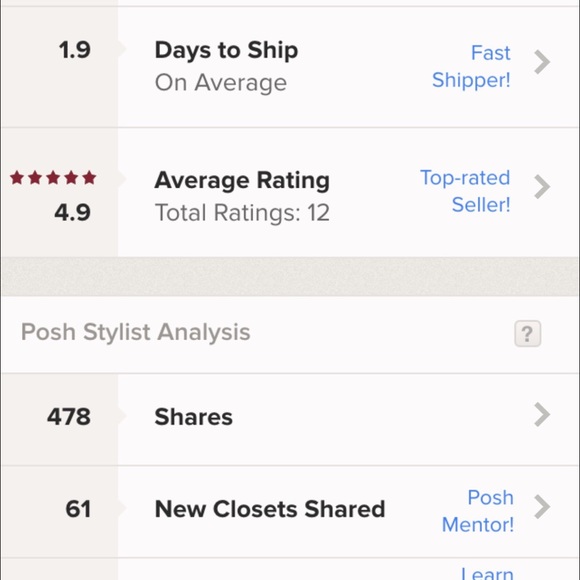The height and width of the screenshot is (580, 580).
Task: Tap the Fast Shipper! link
Action: click(x=472, y=66)
